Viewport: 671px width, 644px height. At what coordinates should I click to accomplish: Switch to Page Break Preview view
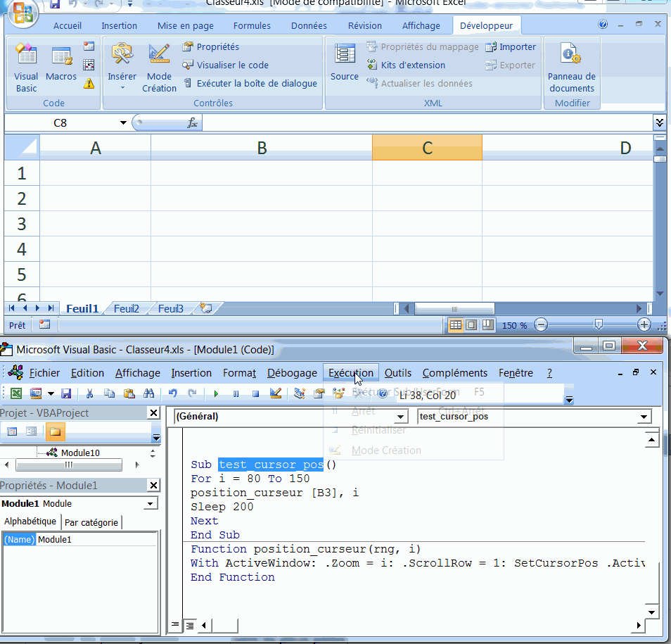(487, 325)
